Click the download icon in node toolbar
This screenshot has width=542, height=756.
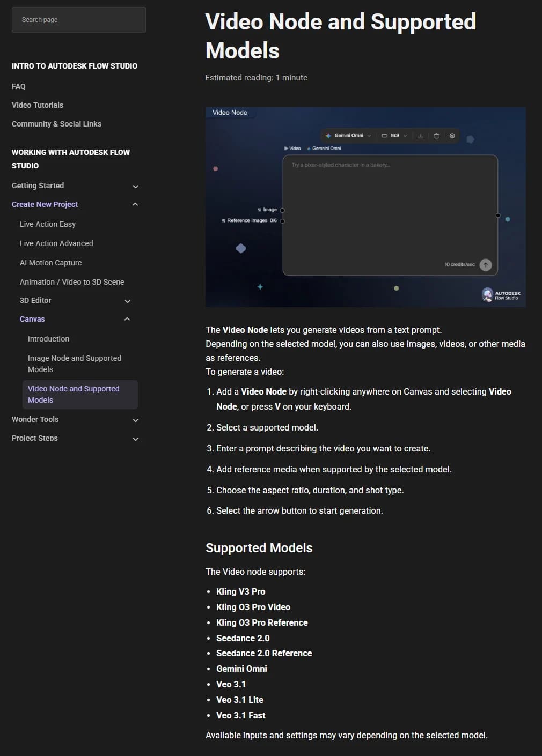[420, 136]
